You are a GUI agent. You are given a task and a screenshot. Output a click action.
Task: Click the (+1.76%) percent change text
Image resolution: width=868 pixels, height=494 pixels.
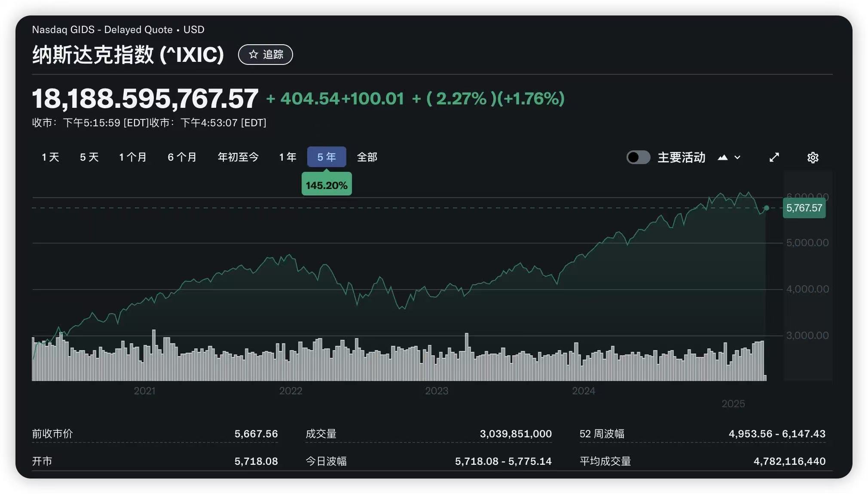pyautogui.click(x=531, y=98)
